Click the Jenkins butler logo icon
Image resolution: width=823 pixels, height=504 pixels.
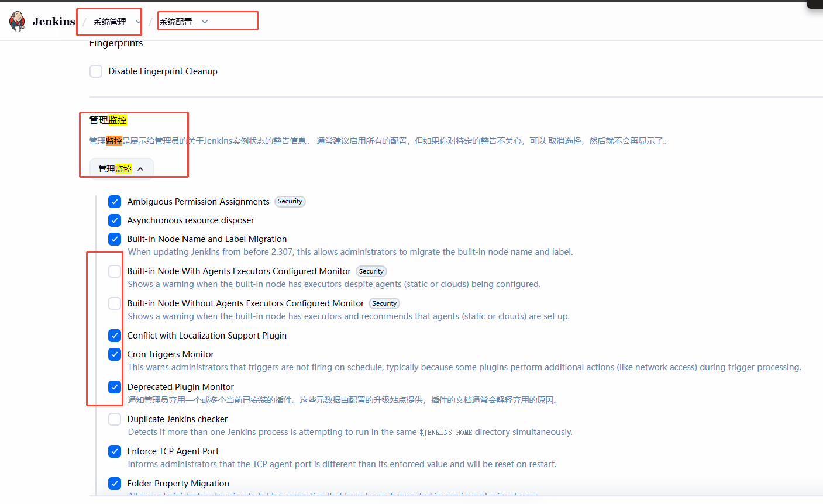click(x=17, y=21)
